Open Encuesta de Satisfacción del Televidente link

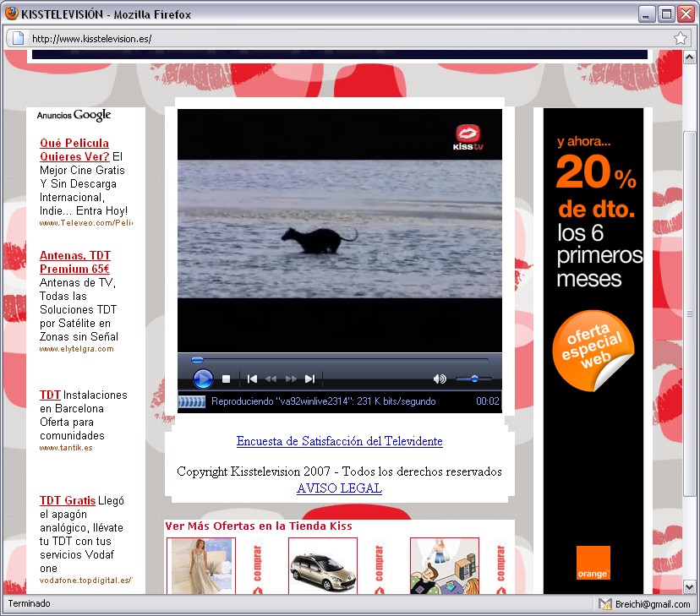(340, 441)
